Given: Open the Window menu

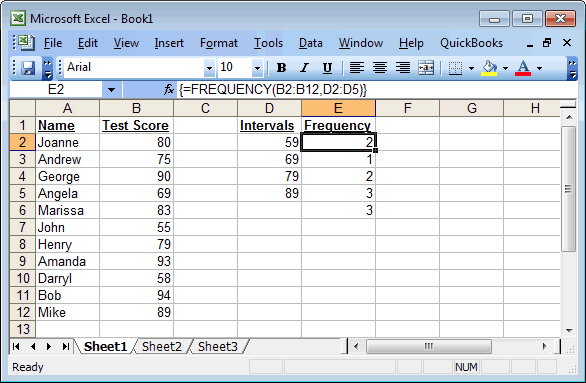Looking at the screenshot, I should pyautogui.click(x=361, y=43).
